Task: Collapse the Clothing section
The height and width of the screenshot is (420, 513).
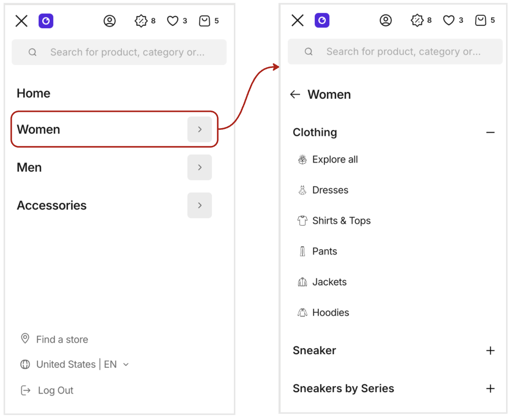Action: tap(490, 132)
